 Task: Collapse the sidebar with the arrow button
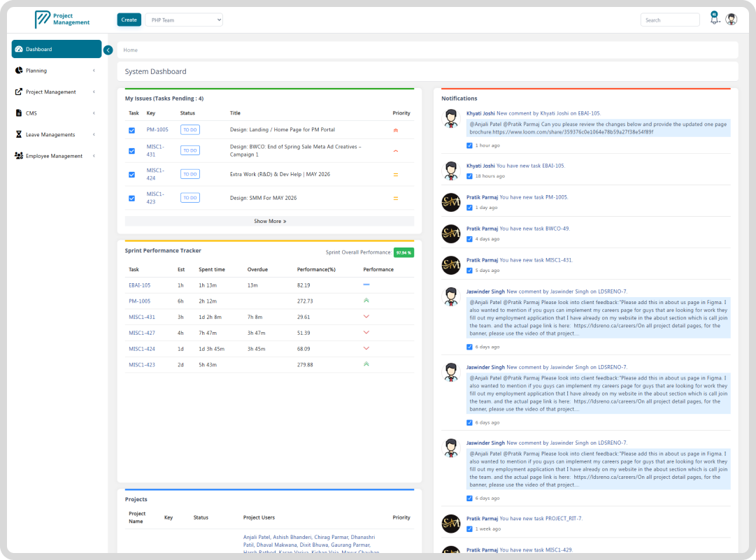[108, 50]
